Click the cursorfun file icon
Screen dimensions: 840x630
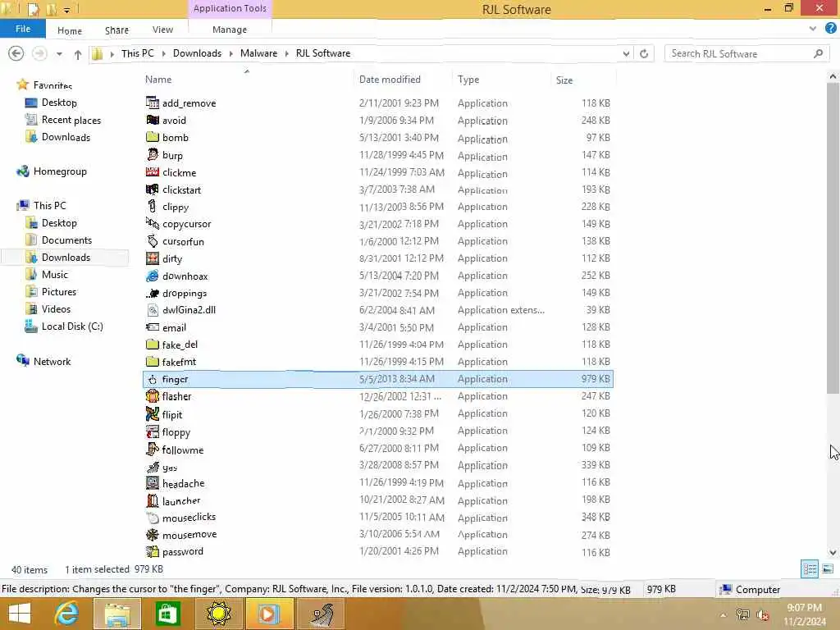[153, 241]
